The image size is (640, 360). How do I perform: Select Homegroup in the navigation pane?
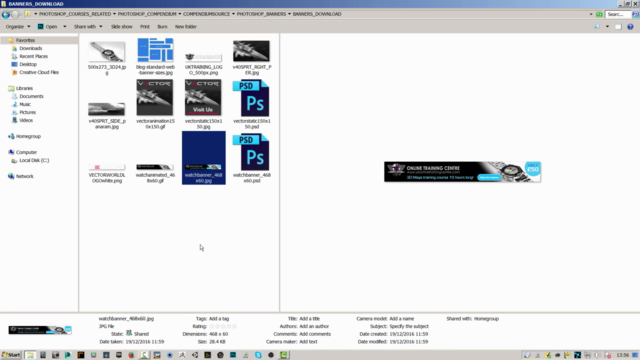[x=28, y=136]
